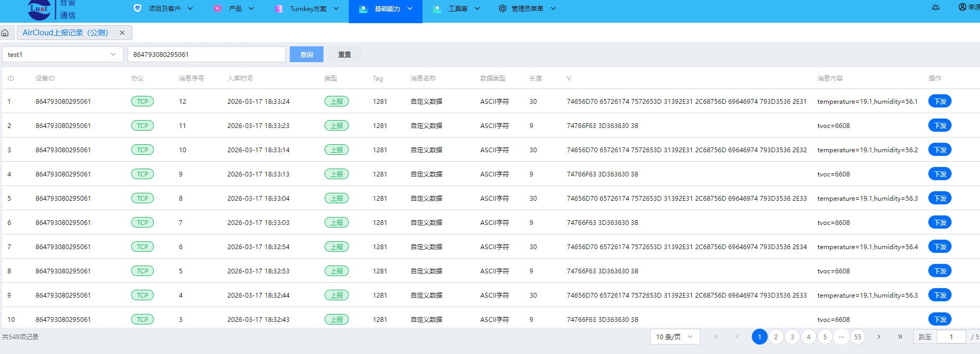Click the 重置 reset button
This screenshot has height=354, width=980.
(x=345, y=54)
